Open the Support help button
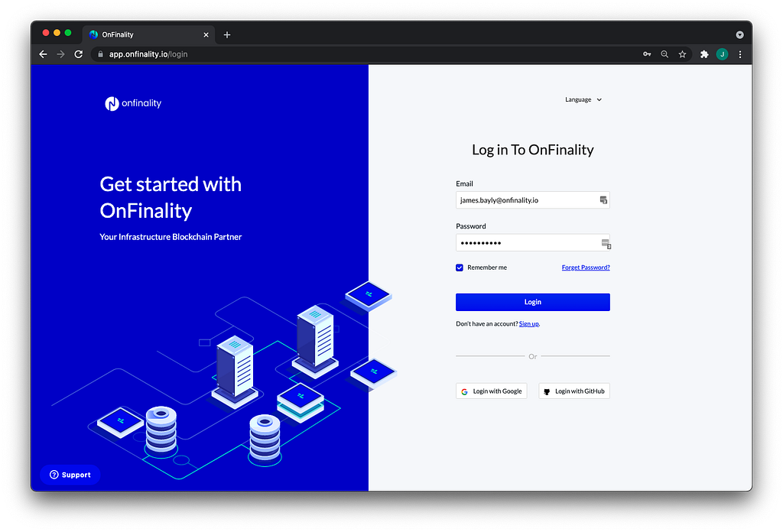 70,475
